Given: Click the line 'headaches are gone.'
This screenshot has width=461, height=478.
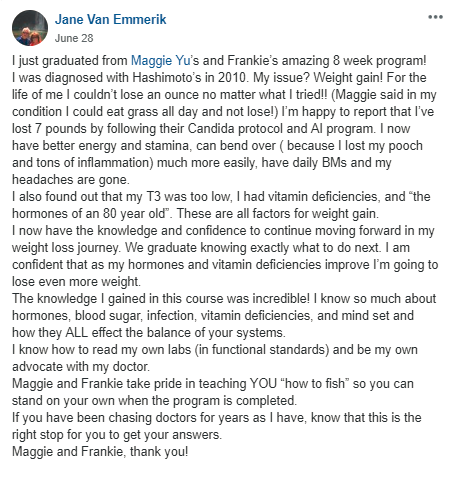Looking at the screenshot, I should coord(71,179).
